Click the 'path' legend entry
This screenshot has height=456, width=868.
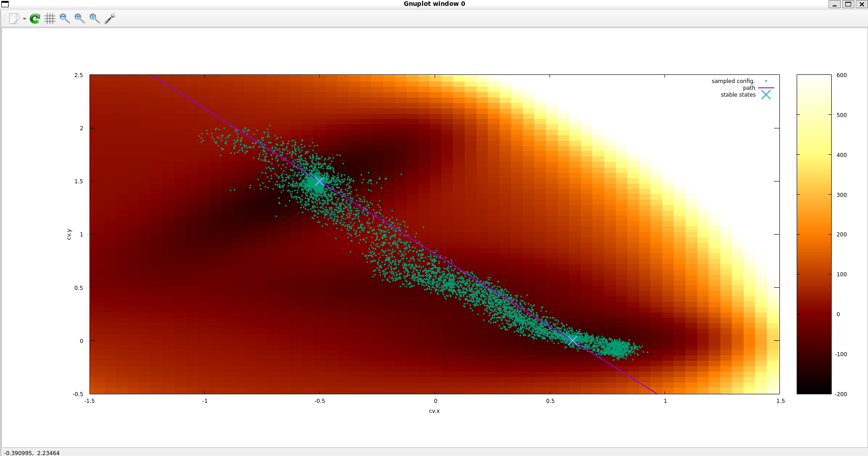749,88
